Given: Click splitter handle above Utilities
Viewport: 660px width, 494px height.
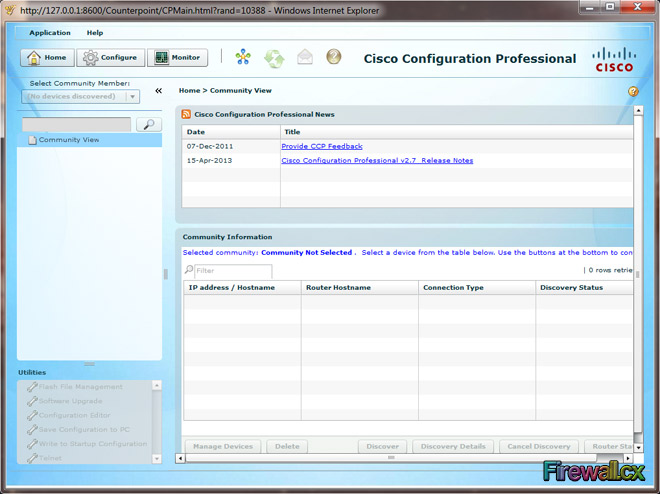Looking at the screenshot, I should coord(89,364).
